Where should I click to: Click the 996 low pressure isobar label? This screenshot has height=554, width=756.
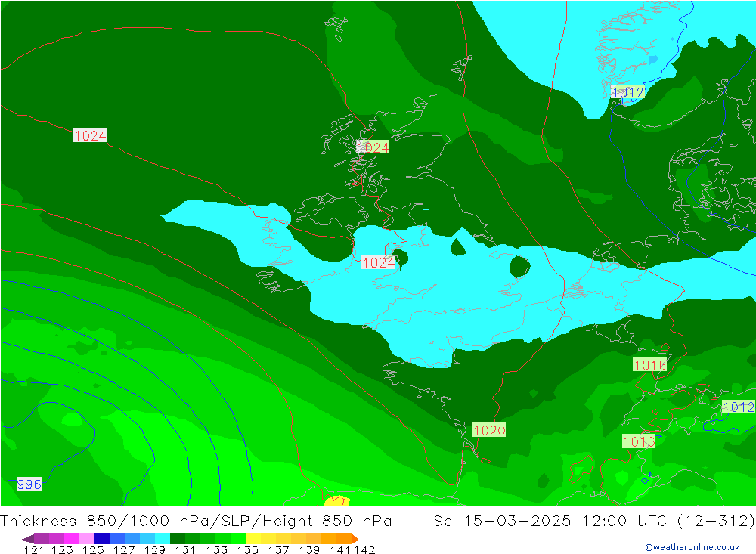29,484
